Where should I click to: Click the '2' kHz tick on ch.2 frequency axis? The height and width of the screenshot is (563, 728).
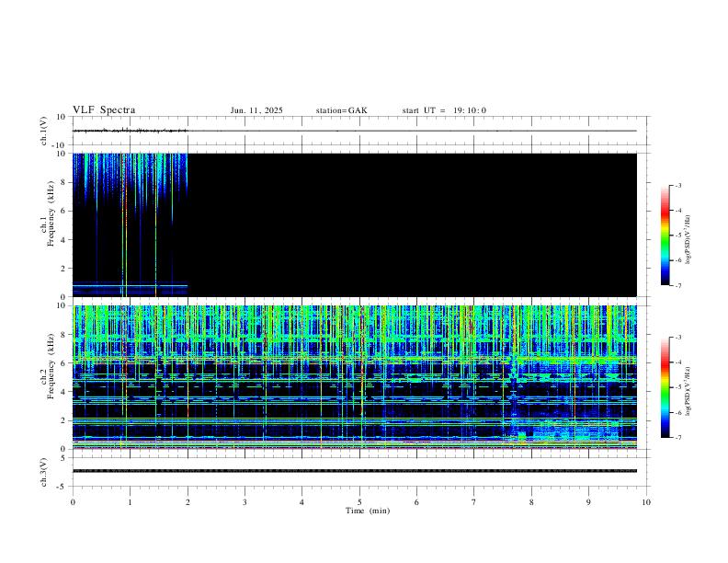coord(64,420)
